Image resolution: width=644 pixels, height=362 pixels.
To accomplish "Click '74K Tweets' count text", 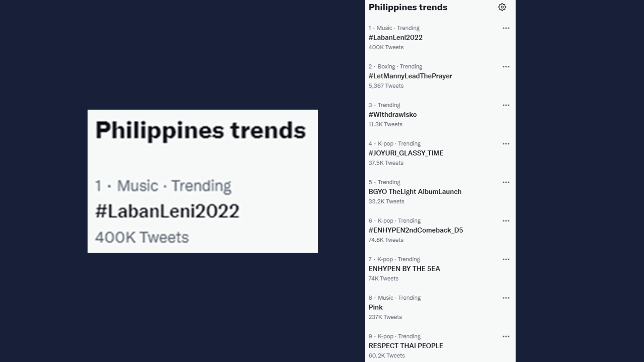I will point(383,279).
